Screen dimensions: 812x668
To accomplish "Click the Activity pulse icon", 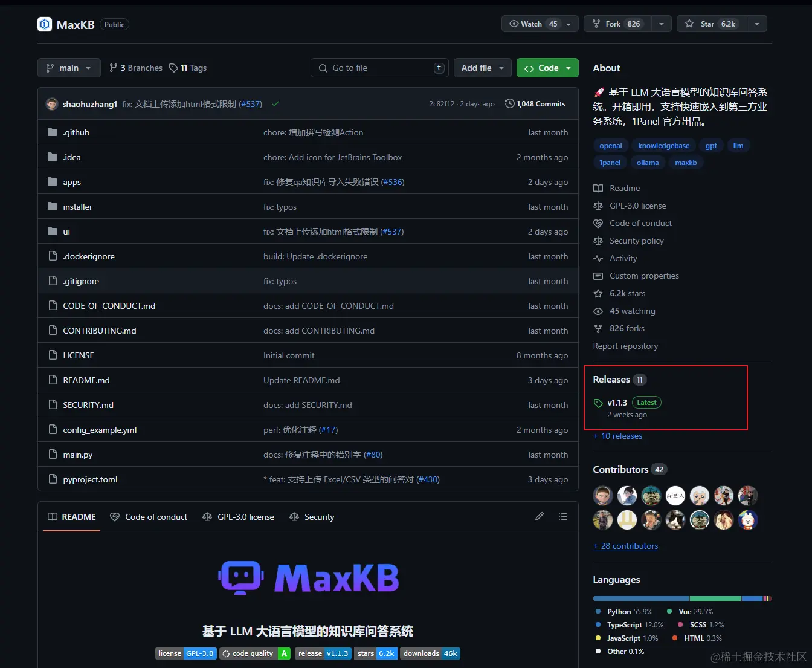I will (598, 258).
